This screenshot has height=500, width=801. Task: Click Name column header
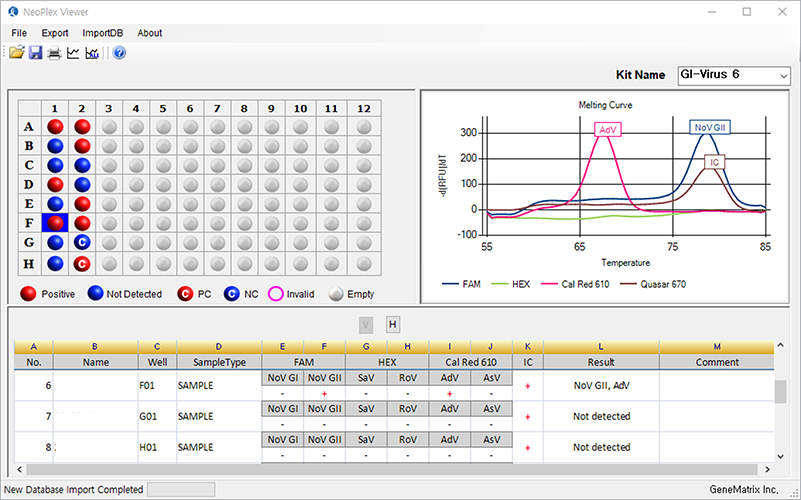(96, 362)
